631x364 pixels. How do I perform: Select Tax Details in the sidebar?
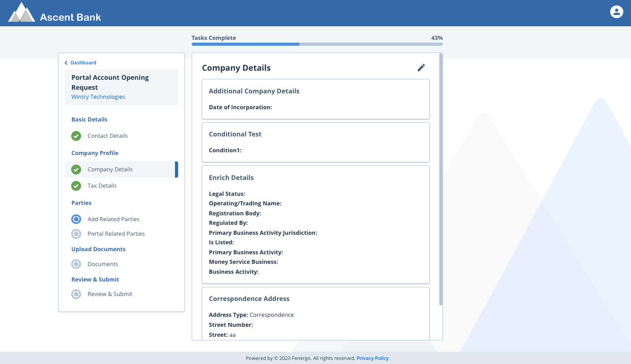tap(102, 185)
